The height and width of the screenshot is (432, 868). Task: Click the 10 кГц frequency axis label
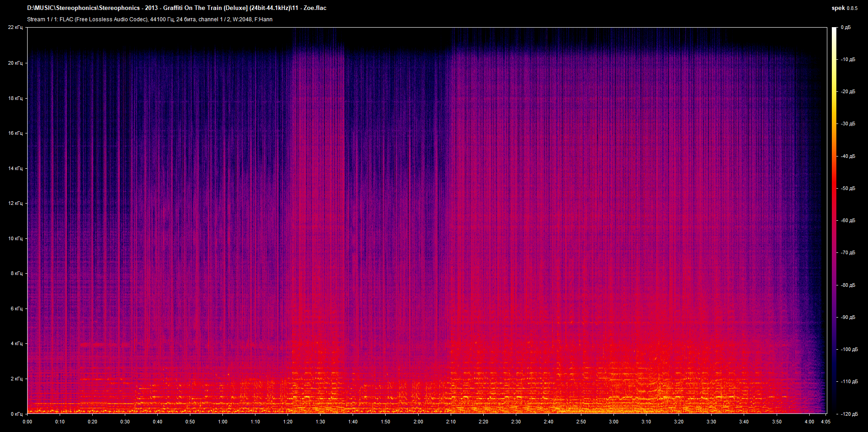[x=15, y=238]
